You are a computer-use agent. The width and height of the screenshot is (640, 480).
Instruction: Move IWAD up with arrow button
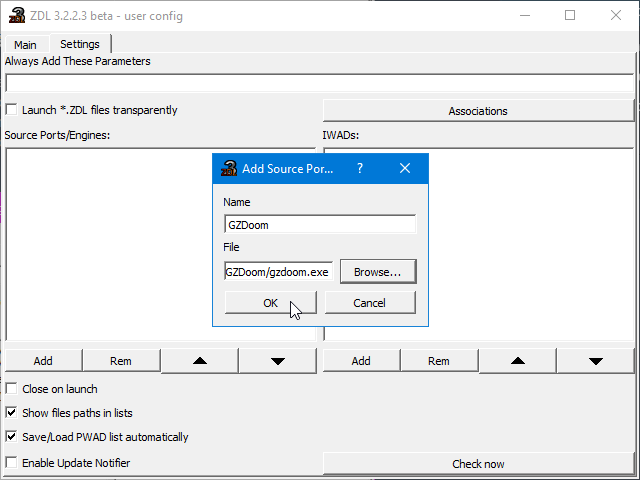(517, 360)
